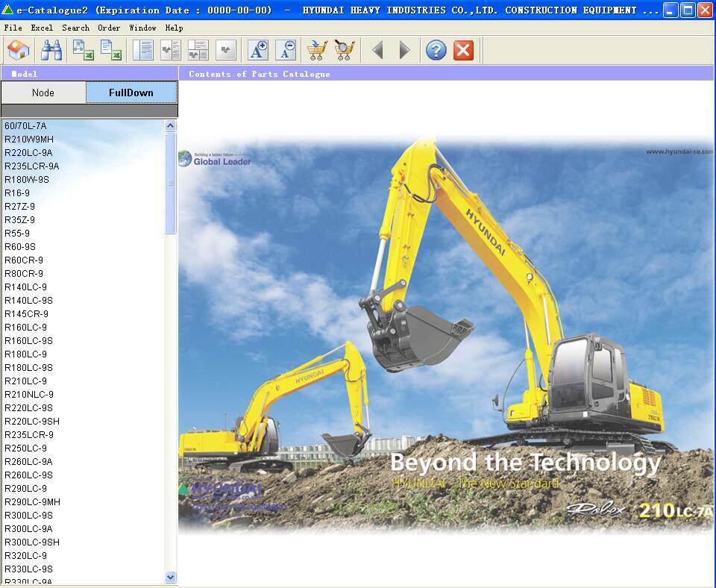Open the Excel menu
The image size is (716, 588).
click(42, 28)
